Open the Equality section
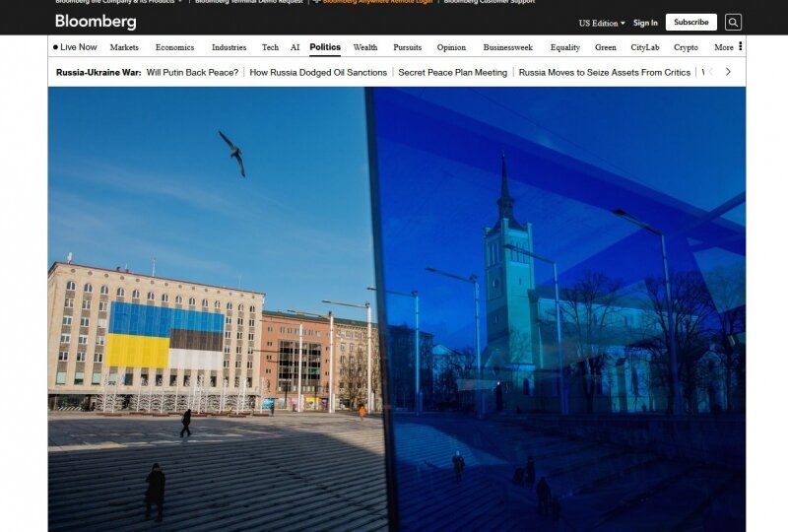The height and width of the screenshot is (532, 788). [x=564, y=47]
